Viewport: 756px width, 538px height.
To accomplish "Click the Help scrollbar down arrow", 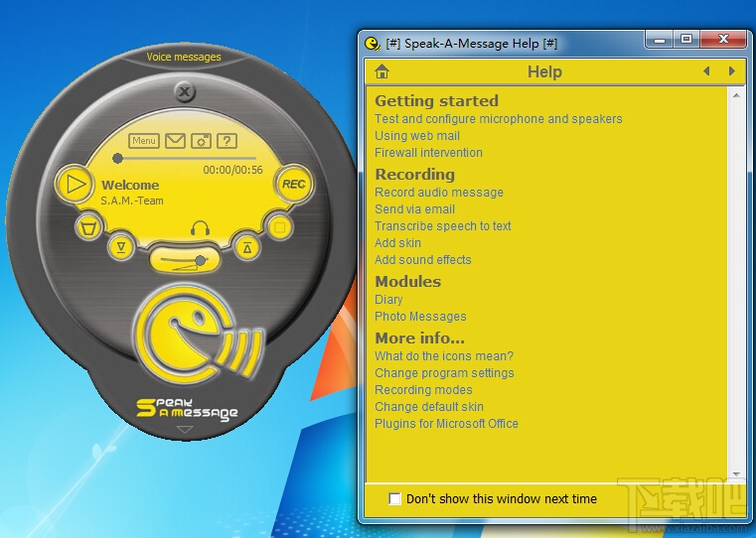I will tap(736, 473).
